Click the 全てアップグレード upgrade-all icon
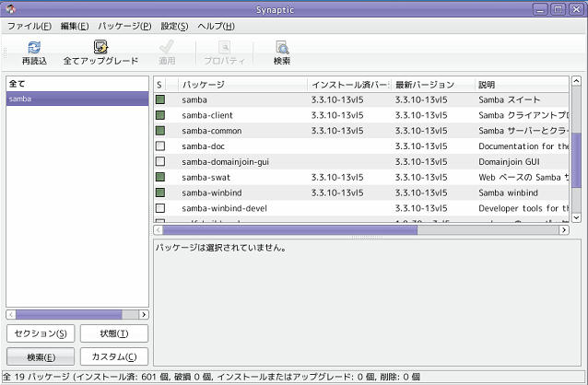Image resolution: width=588 pixels, height=385 pixels. pyautogui.click(x=100, y=47)
